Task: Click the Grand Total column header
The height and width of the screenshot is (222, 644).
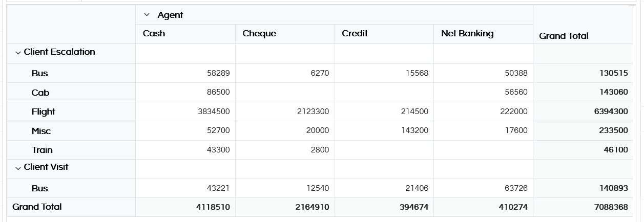Action: pyautogui.click(x=564, y=36)
